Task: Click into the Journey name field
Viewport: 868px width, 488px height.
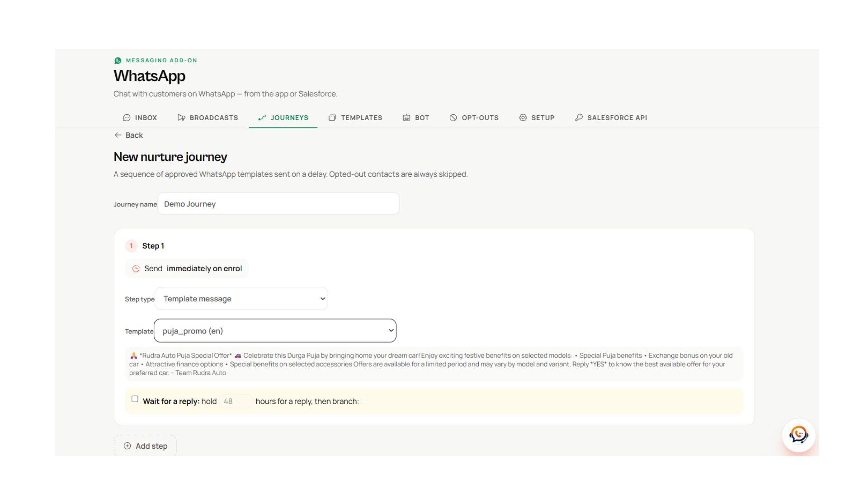Action: pos(278,204)
